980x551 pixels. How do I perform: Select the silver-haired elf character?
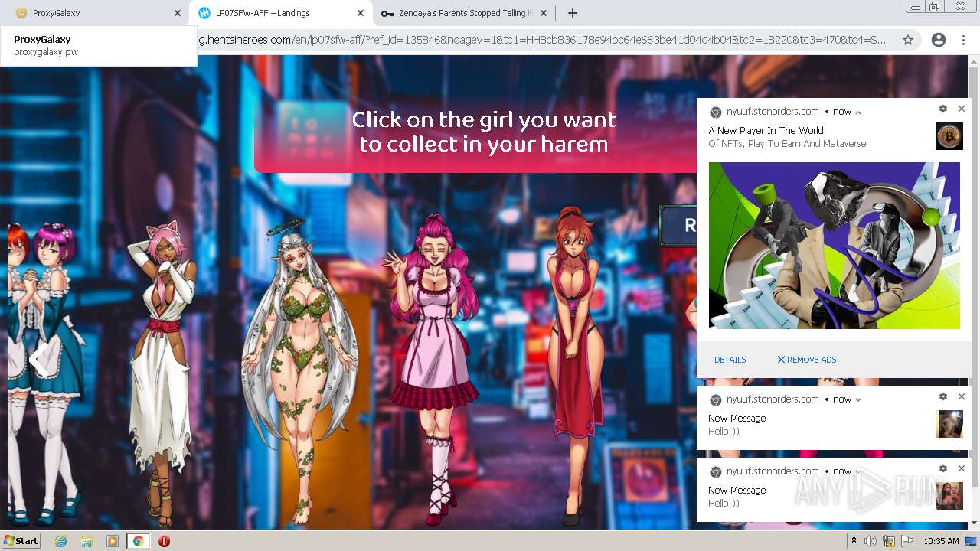[299, 373]
